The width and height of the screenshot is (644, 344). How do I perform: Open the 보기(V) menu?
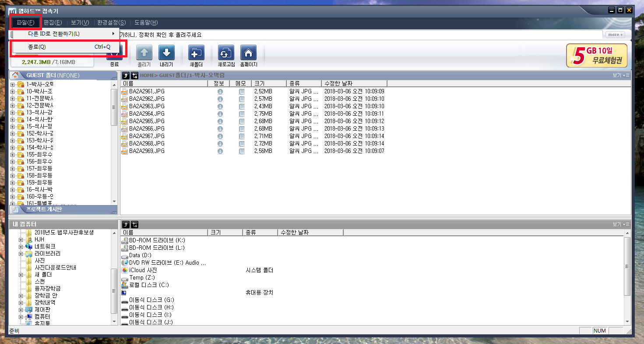point(80,23)
